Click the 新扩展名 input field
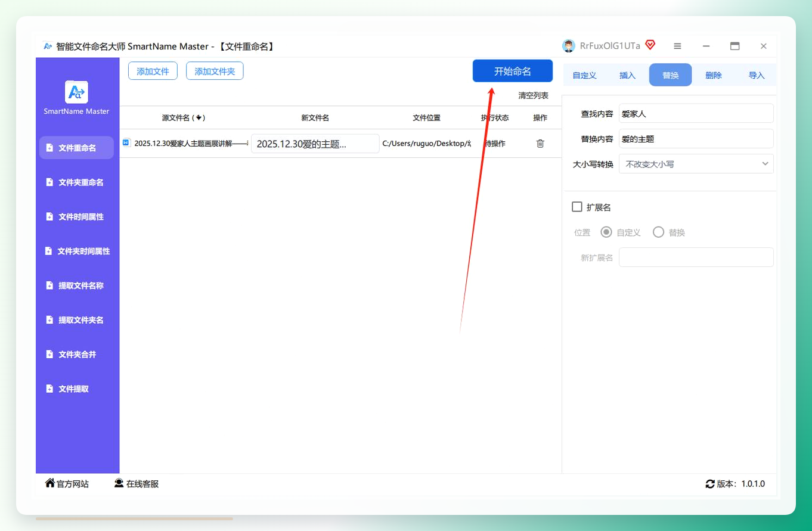The height and width of the screenshot is (531, 812). 696,257
